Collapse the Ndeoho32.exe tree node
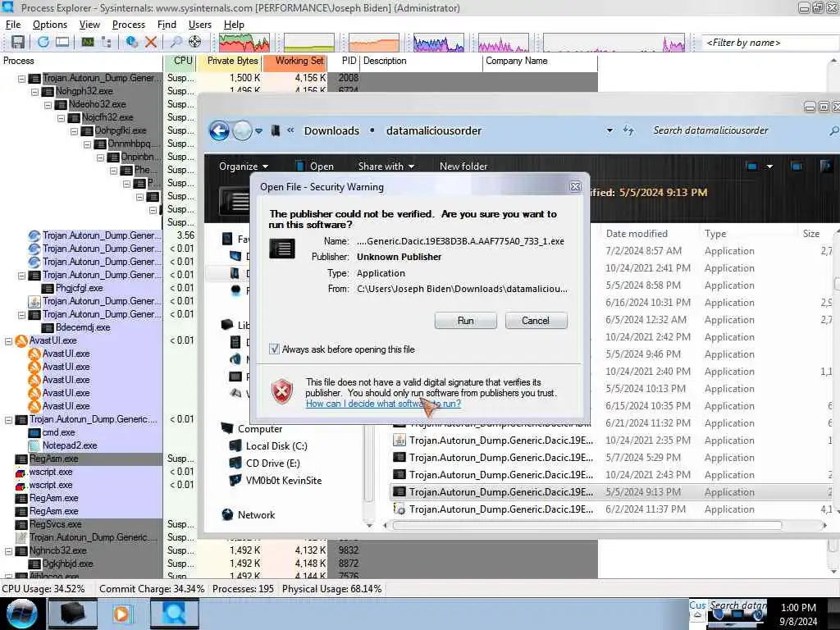840x630 pixels. click(x=48, y=104)
